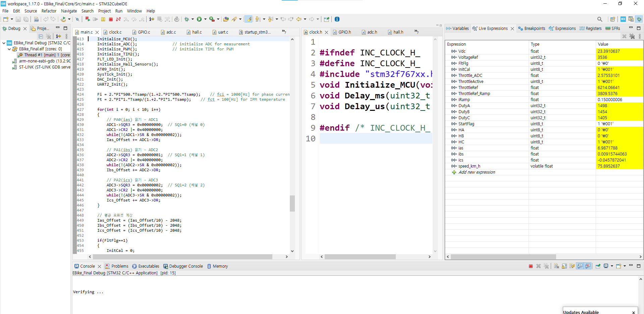Open the Refactor menu
The image size is (644, 314).
(x=49, y=11)
